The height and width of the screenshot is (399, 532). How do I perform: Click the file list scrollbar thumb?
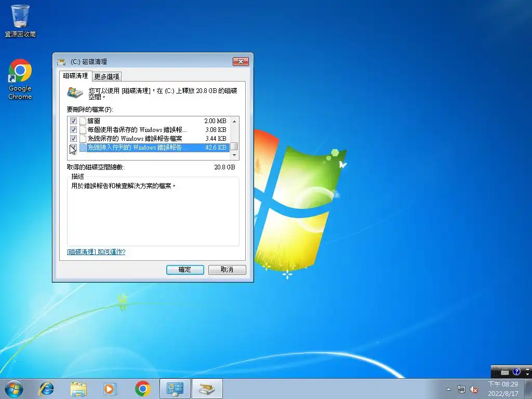234,147
